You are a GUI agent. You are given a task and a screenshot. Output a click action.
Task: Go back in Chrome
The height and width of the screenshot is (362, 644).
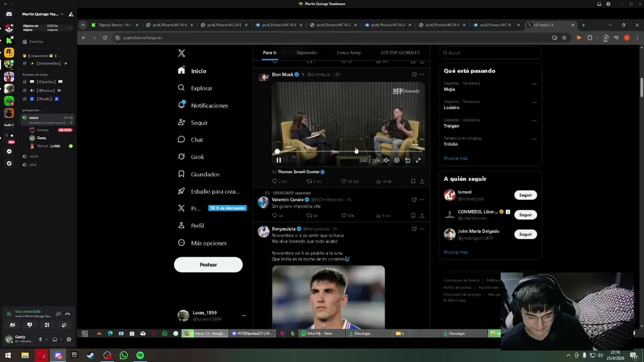pyautogui.click(x=84, y=38)
